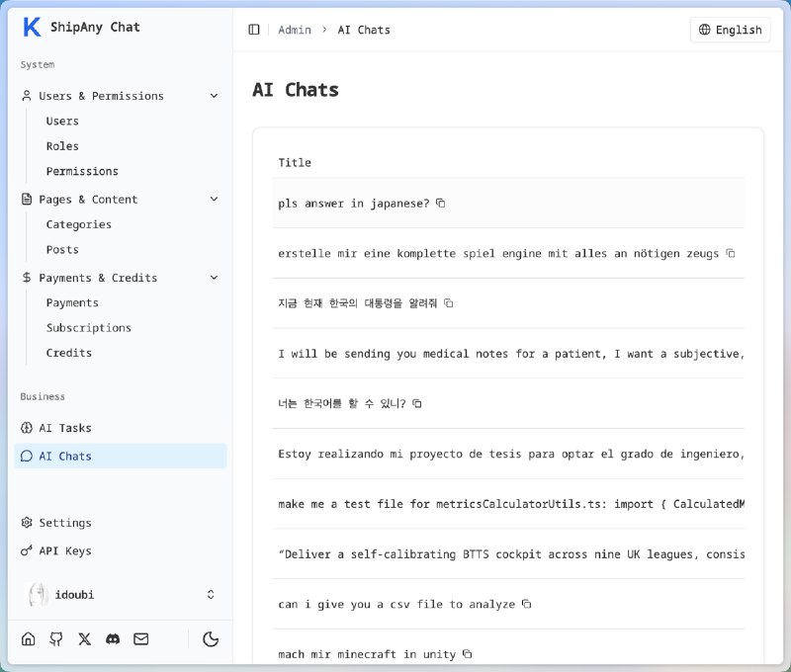Open the idoubi user account menu
Viewport: 791px width, 672px height.
click(121, 595)
